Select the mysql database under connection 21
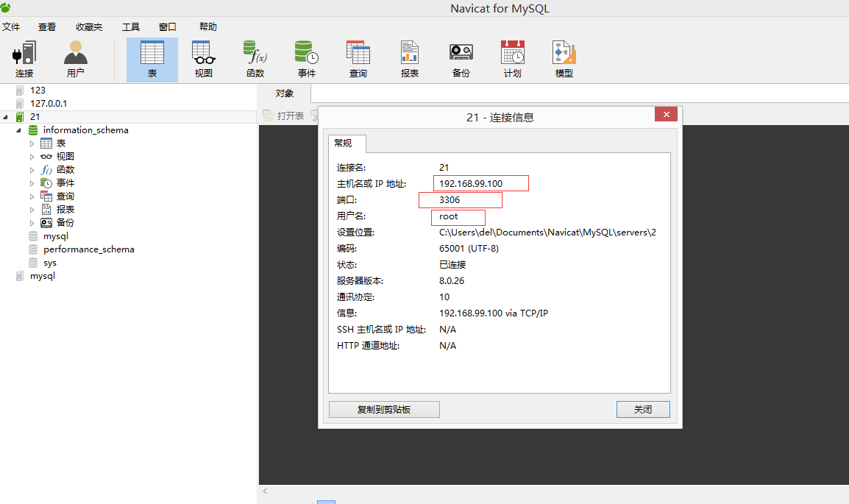This screenshot has height=504, width=849. pos(56,236)
